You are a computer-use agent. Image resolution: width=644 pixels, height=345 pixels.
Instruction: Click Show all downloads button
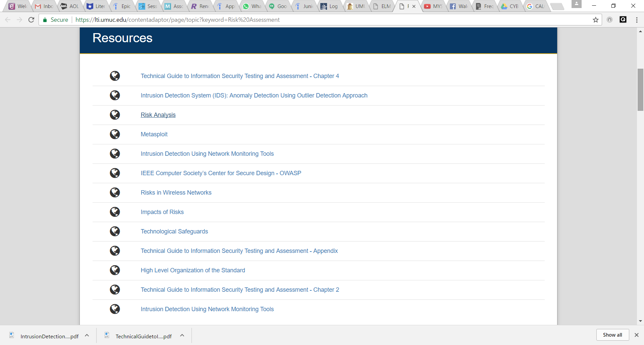pyautogui.click(x=612, y=335)
